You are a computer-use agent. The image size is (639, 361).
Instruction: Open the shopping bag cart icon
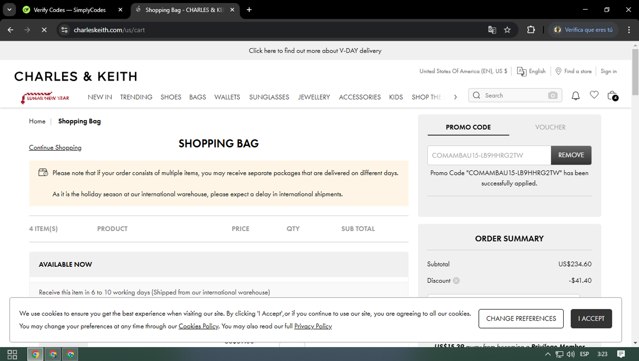point(613,96)
